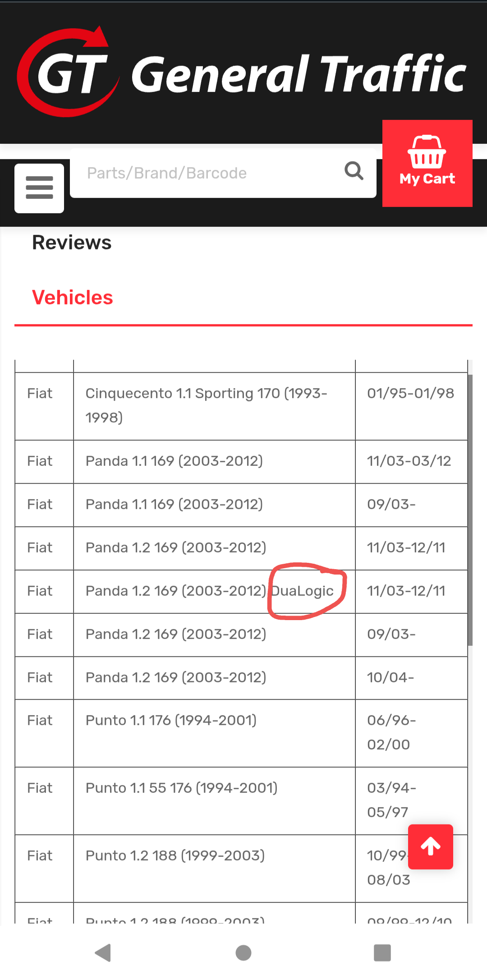This screenshot has width=487, height=980.
Task: Open My Cart basket
Action: (427, 163)
